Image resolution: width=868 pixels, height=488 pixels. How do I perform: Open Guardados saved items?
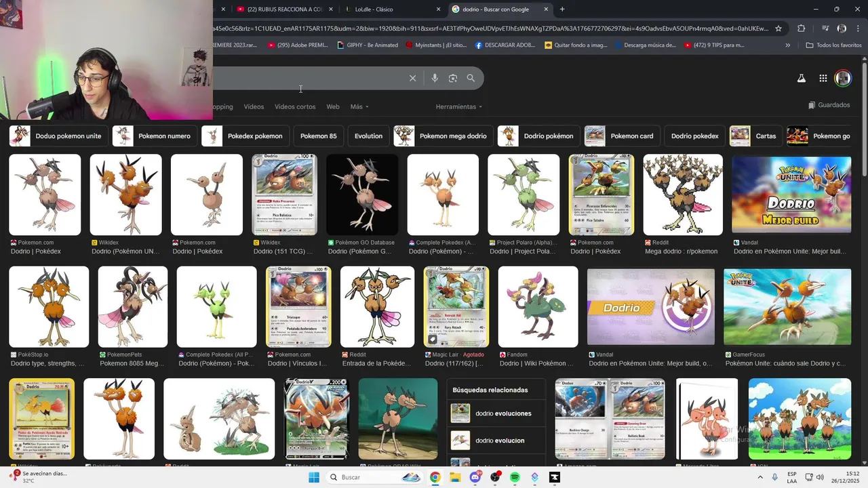(x=829, y=105)
